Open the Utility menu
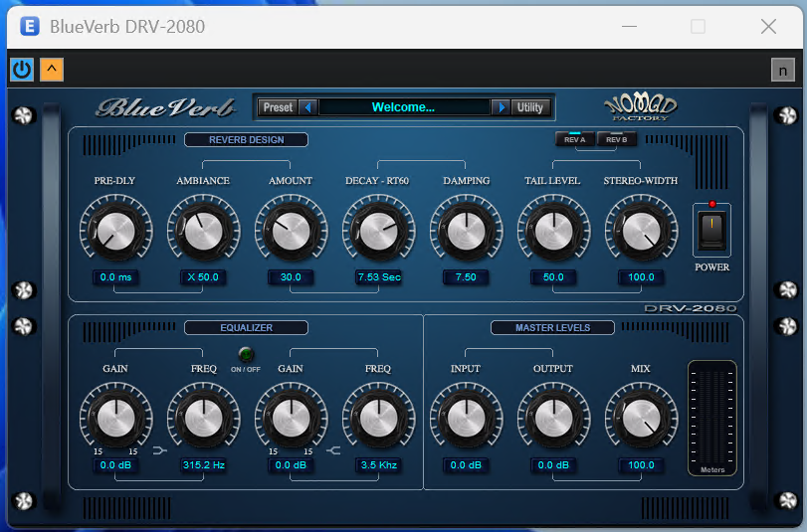 point(530,107)
